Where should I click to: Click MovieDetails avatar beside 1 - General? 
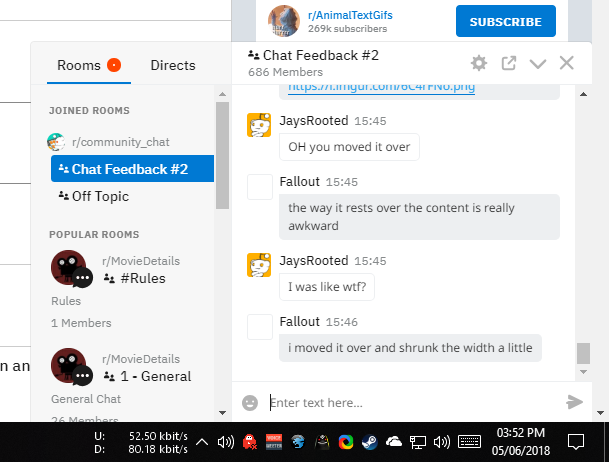pyautogui.click(x=71, y=366)
